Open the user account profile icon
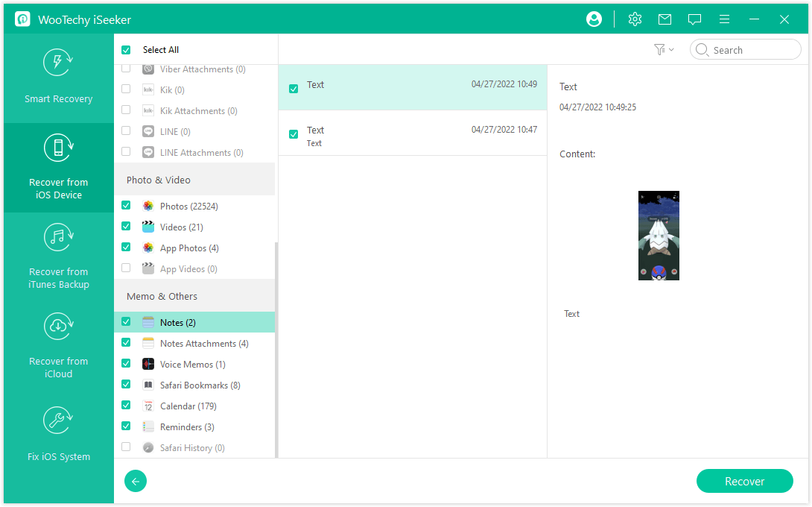The height and width of the screenshot is (507, 812). click(594, 19)
